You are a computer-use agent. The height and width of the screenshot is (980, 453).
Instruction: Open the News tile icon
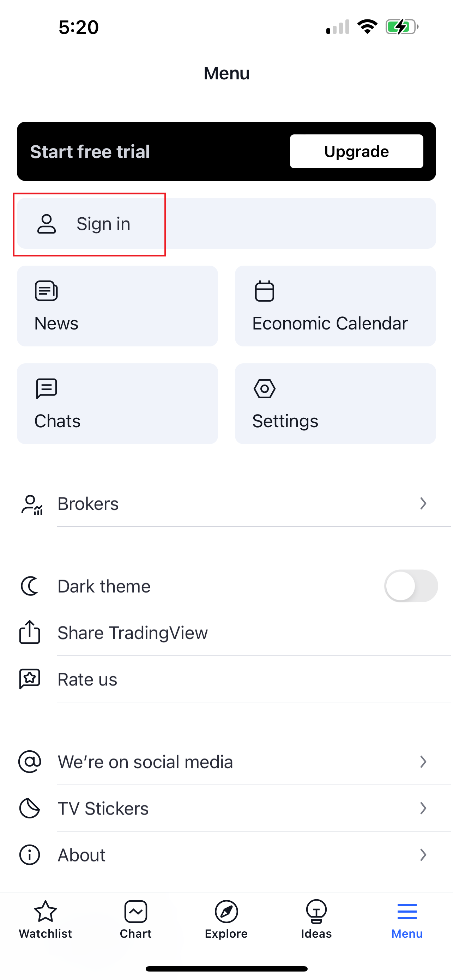coord(46,291)
